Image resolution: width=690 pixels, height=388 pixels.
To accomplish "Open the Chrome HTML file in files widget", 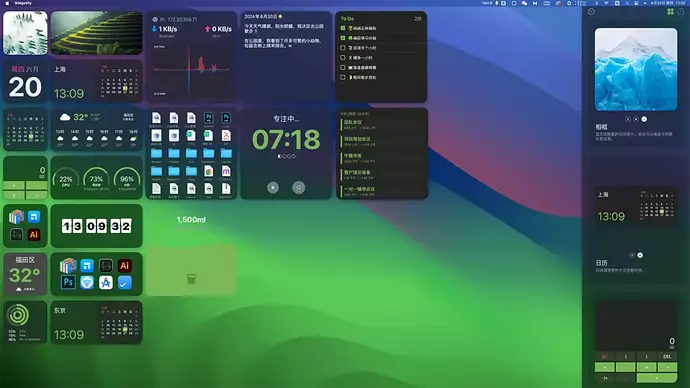I will coord(209,171).
